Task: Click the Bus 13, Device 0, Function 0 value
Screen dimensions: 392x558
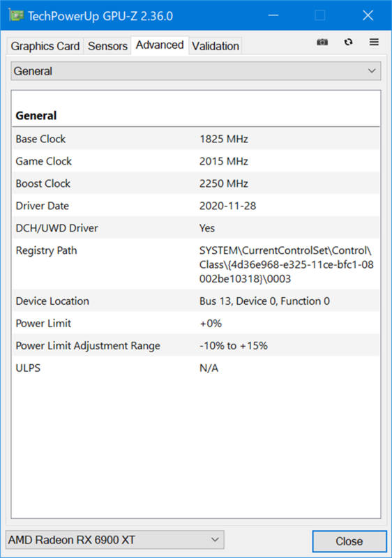Action: pos(264,301)
